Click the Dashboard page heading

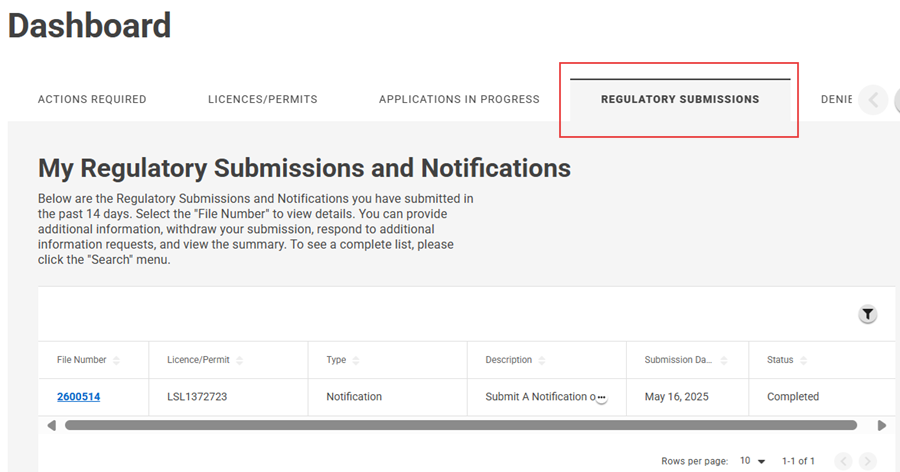pyautogui.click(x=90, y=26)
